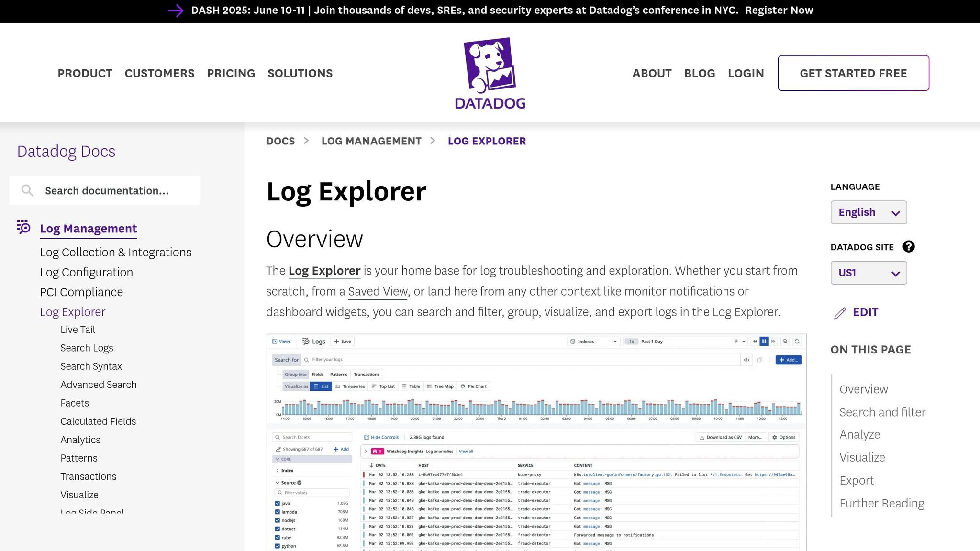
Task: Open the ABOUT menu
Action: (x=652, y=73)
